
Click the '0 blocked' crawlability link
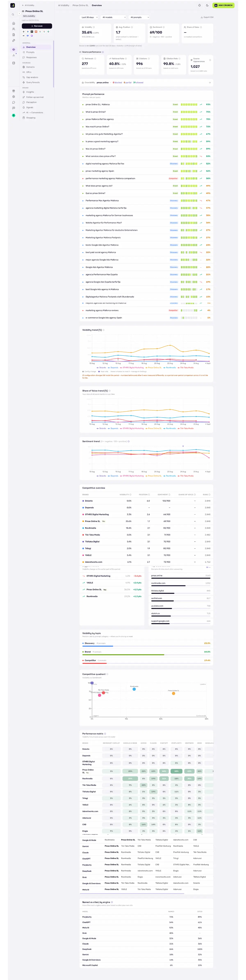tap(117, 83)
